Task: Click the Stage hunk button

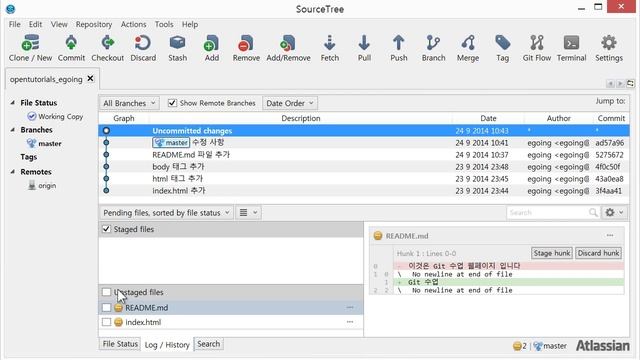Action: (551, 253)
